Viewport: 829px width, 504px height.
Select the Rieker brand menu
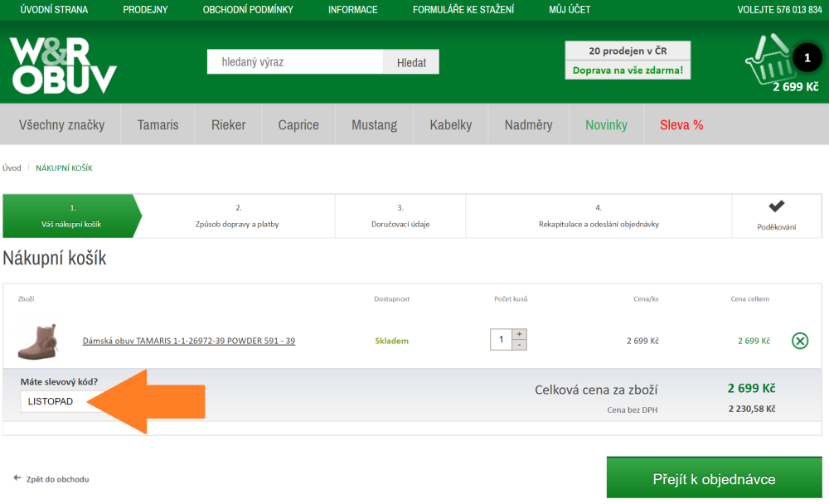coord(228,125)
